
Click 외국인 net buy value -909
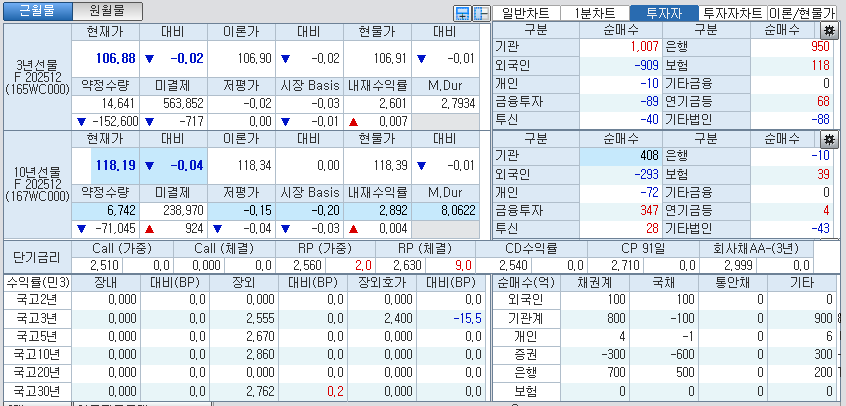click(x=646, y=66)
